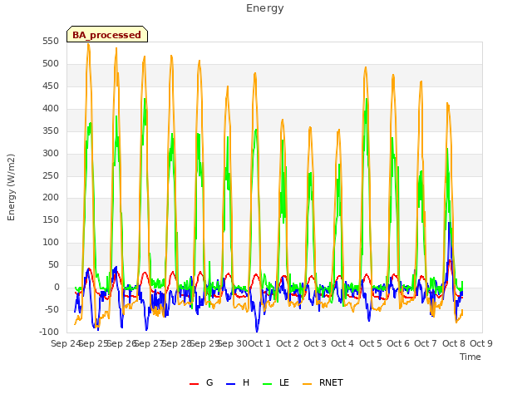532x399 pixels.
Task: Click the 'Oct 1' x-axis date label
Action: 259,343
